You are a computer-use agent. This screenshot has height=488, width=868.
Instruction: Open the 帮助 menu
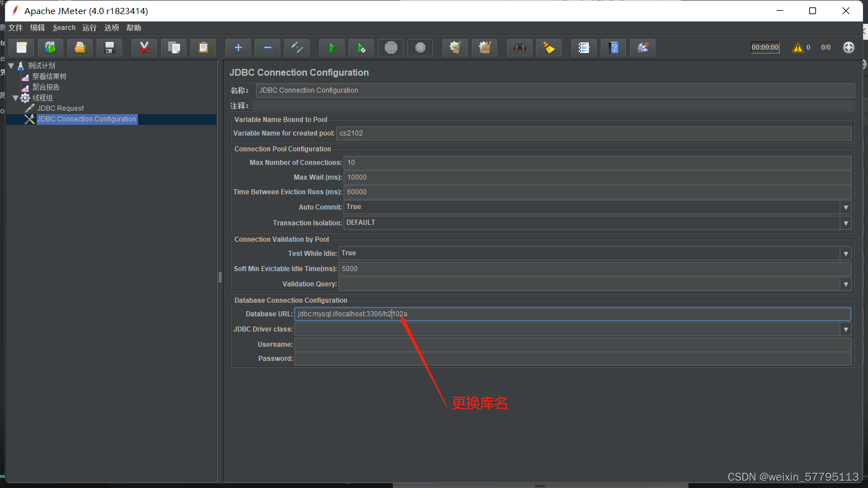(x=133, y=28)
